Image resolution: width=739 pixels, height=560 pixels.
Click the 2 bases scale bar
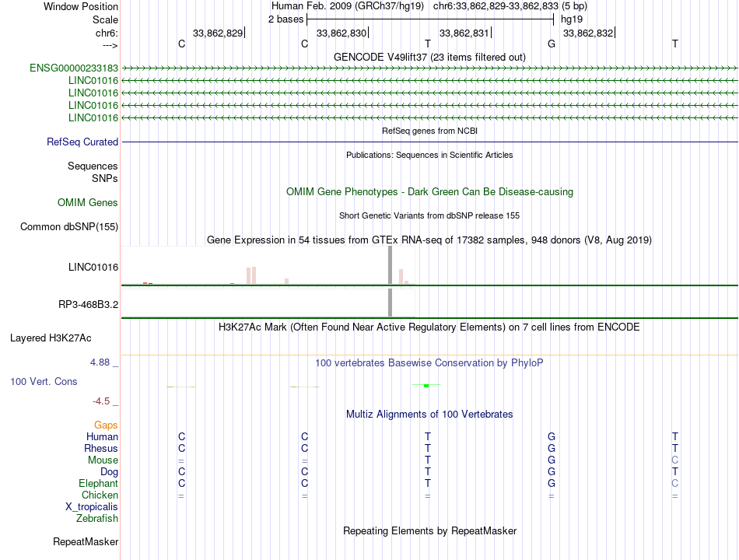pos(430,19)
